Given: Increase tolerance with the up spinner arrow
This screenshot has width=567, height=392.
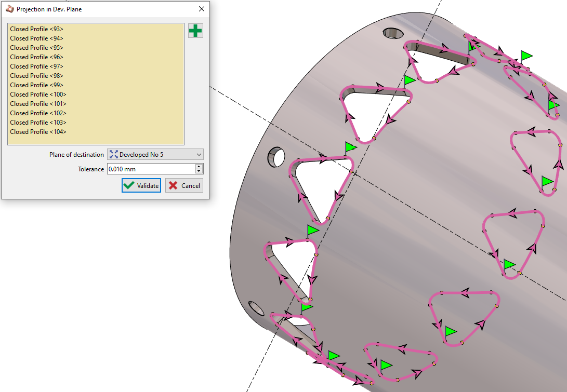Looking at the screenshot, I should (199, 166).
